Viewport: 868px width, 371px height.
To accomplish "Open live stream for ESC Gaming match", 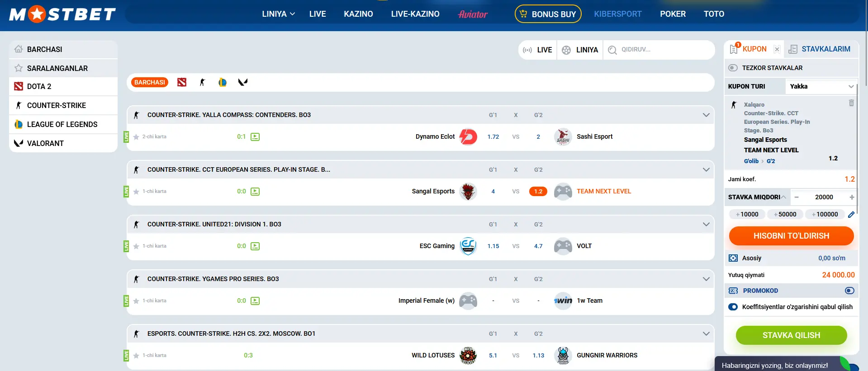I will tap(255, 246).
